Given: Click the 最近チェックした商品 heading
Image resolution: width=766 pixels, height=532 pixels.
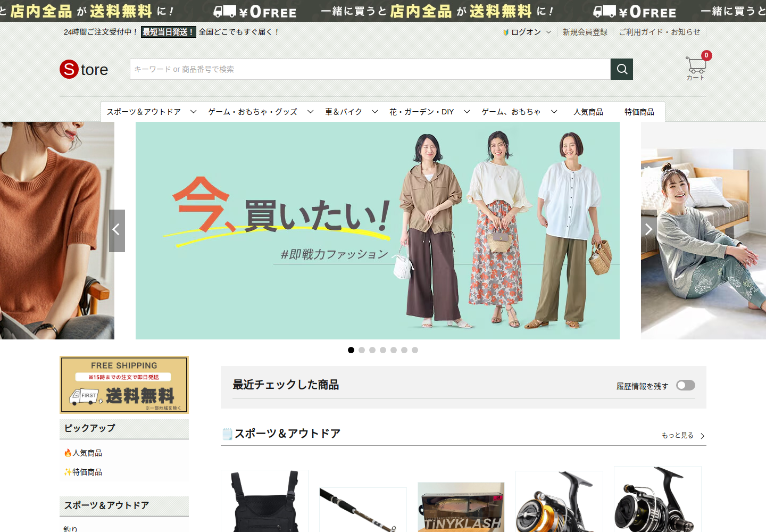Looking at the screenshot, I should coord(286,385).
